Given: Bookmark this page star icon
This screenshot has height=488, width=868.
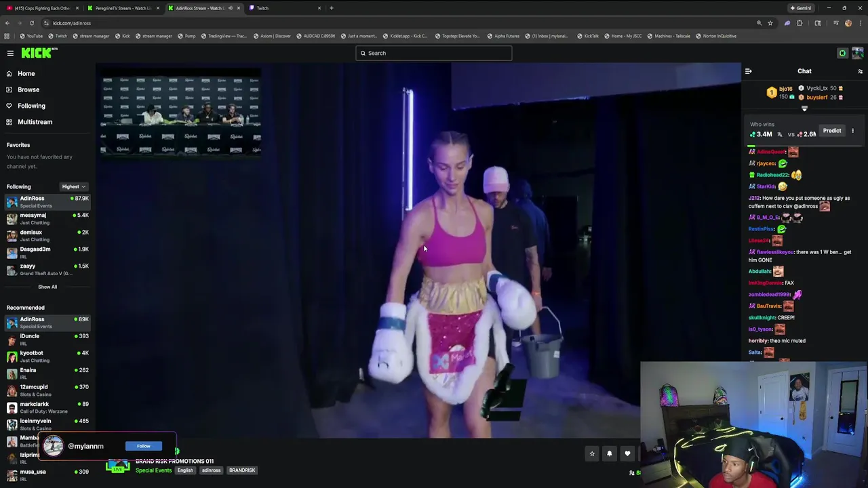Looking at the screenshot, I should point(770,23).
